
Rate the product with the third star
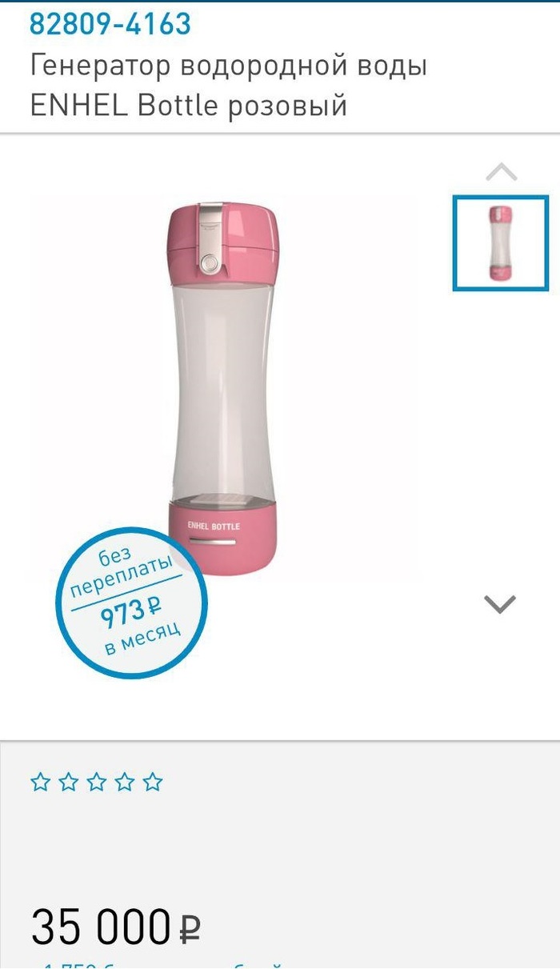pyautogui.click(x=97, y=783)
